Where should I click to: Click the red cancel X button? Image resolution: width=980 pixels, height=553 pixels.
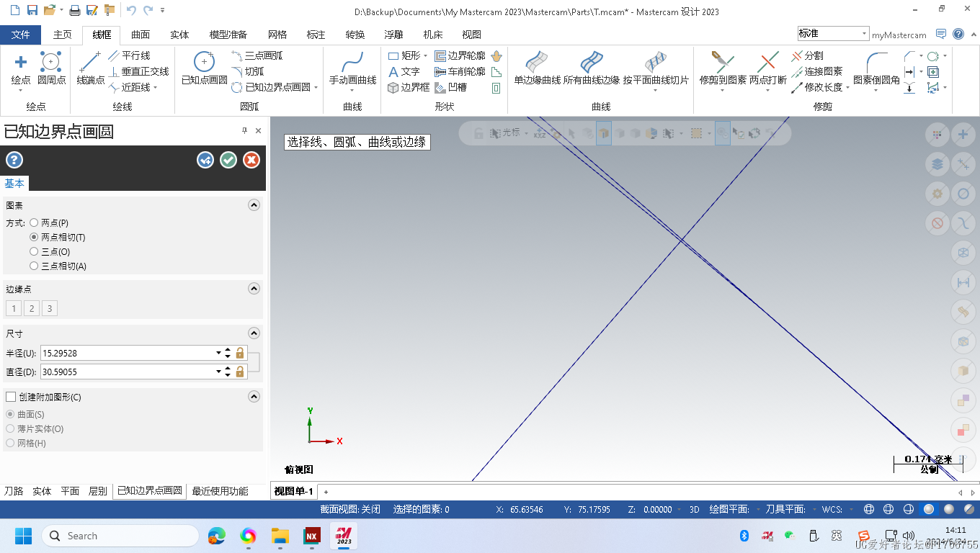(x=251, y=160)
